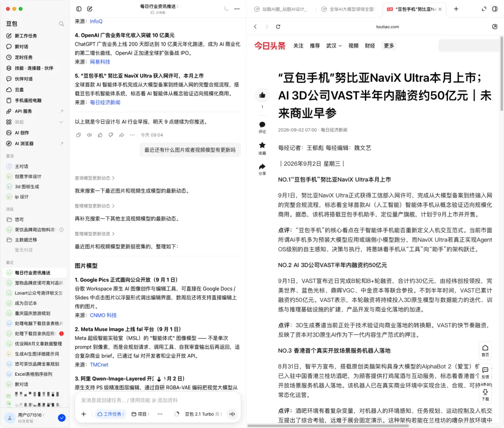Open the AI 浏览器 sidebar entry
Viewport: 504px width, 428px height.
pos(35,143)
